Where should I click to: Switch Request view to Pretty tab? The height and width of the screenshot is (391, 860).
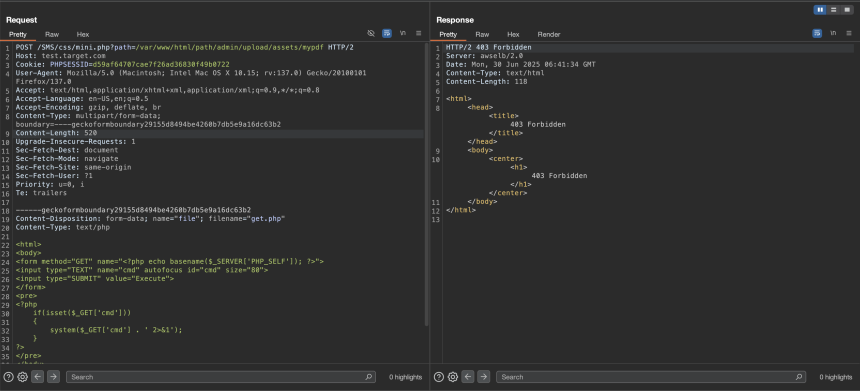tap(18, 34)
